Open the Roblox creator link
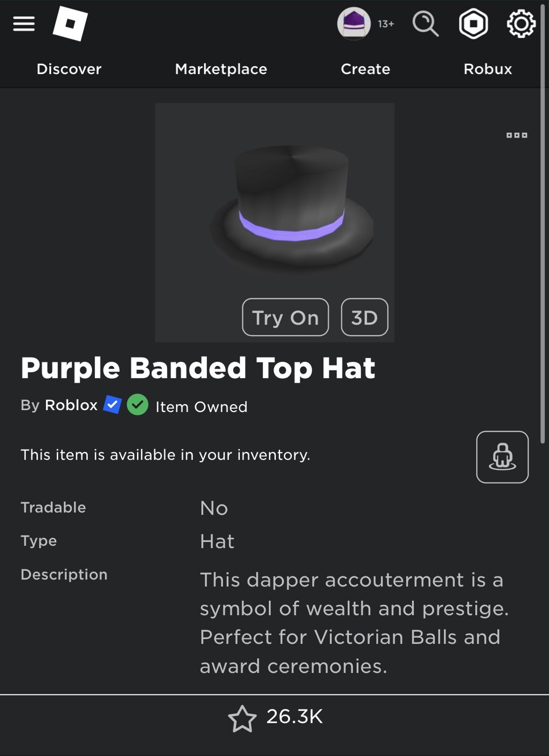 (x=71, y=405)
